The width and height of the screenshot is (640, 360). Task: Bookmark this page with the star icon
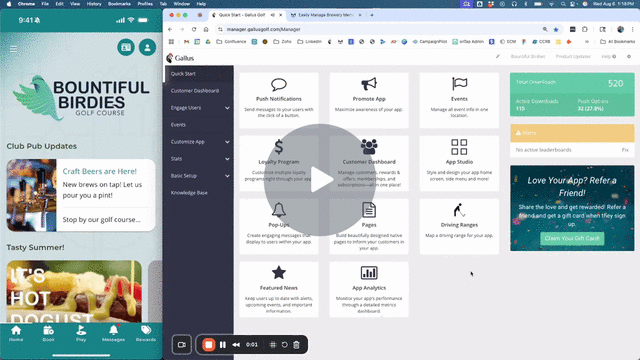tap(556, 29)
